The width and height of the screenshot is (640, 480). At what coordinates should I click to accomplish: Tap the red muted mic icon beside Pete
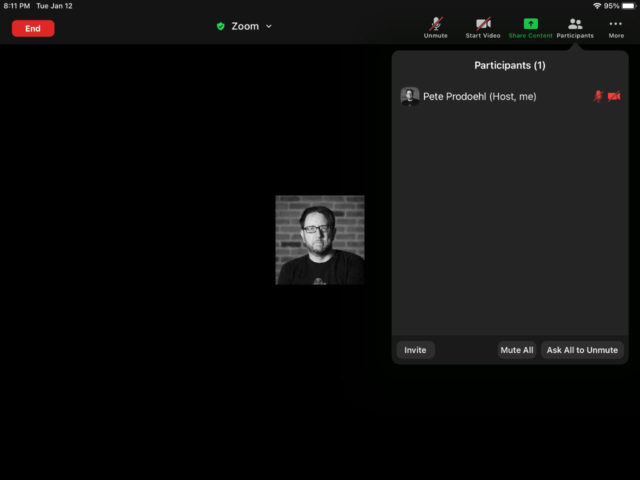[x=598, y=96]
